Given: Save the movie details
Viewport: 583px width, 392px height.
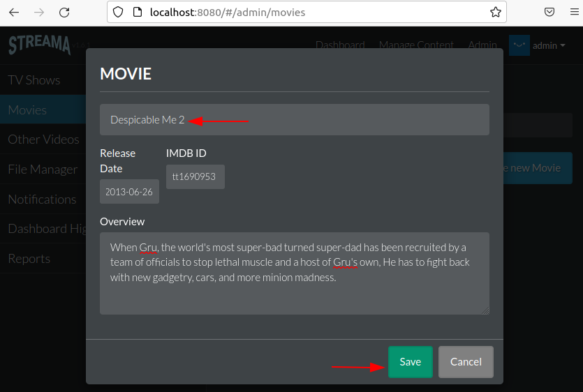Looking at the screenshot, I should coord(411,362).
